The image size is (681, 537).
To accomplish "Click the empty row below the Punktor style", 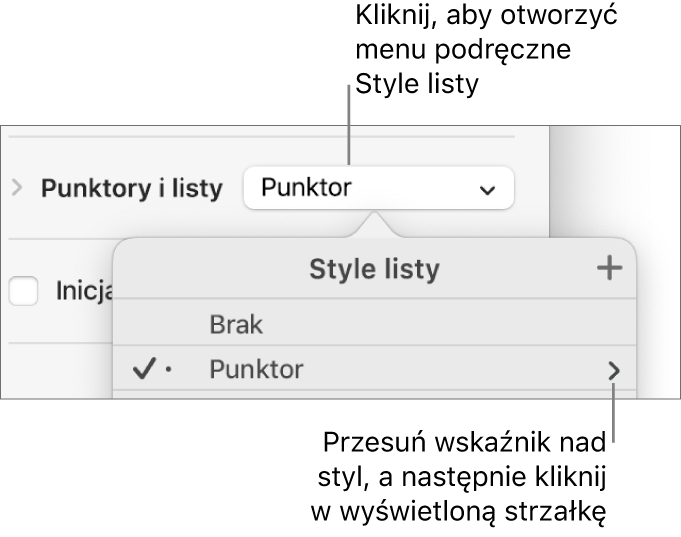I will [x=374, y=394].
